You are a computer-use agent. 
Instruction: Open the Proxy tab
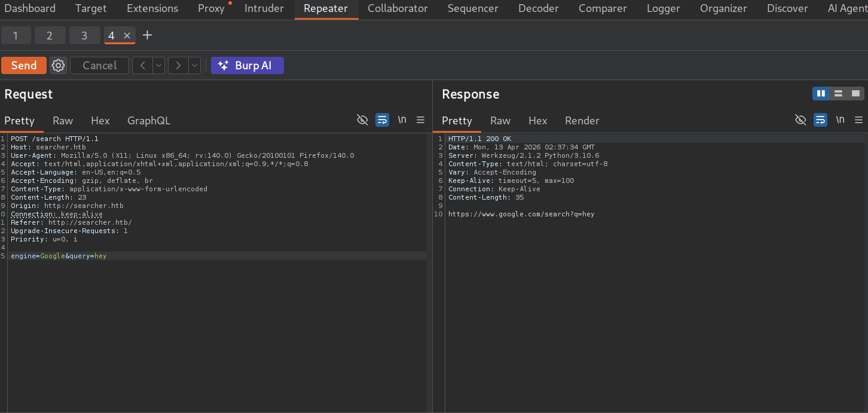tap(212, 8)
